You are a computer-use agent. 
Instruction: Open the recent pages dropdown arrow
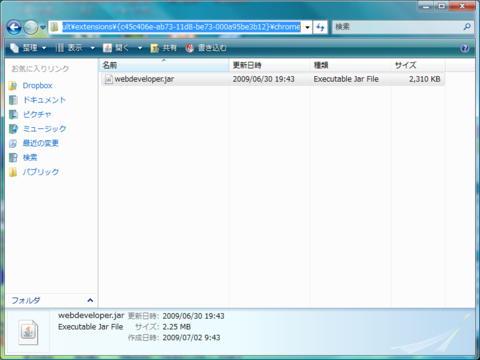[x=43, y=27]
